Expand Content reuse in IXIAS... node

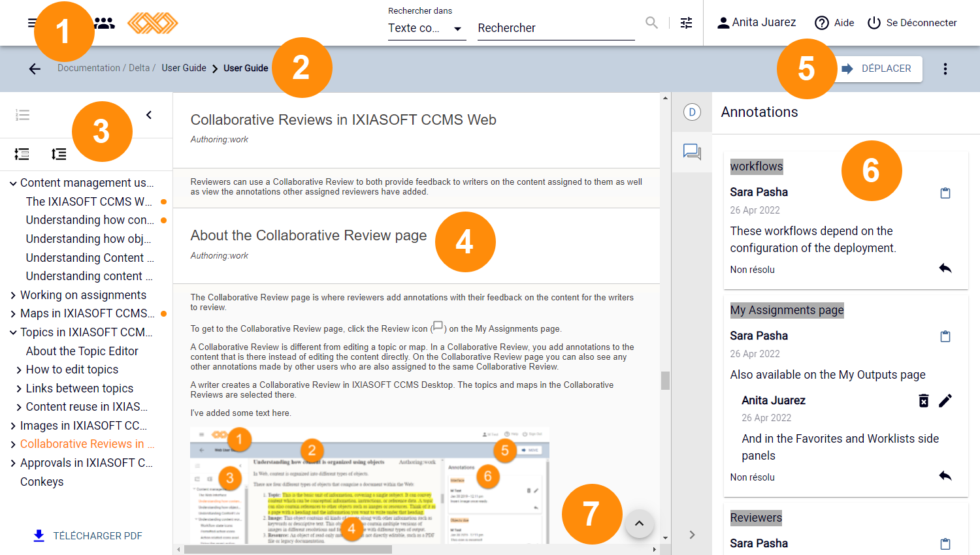tap(19, 407)
